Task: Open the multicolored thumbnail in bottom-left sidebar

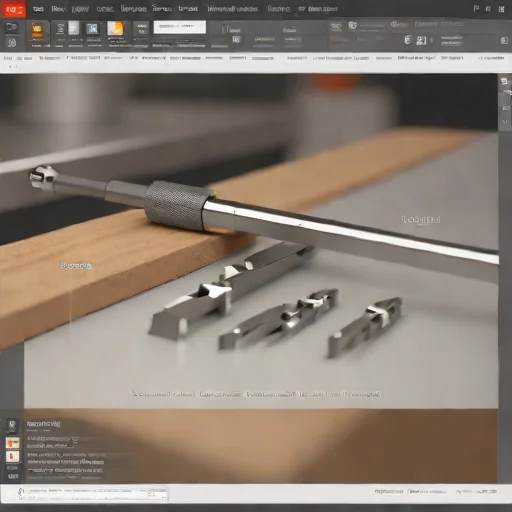Action: coord(13,443)
